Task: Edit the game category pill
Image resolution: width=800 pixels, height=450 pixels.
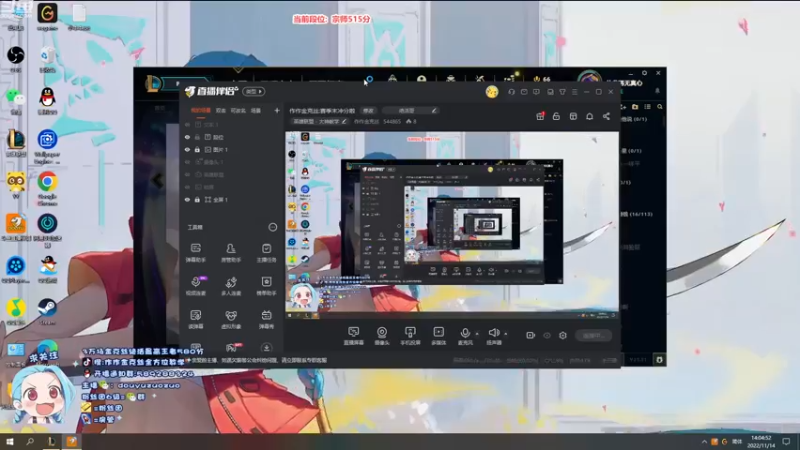Action: (319, 121)
